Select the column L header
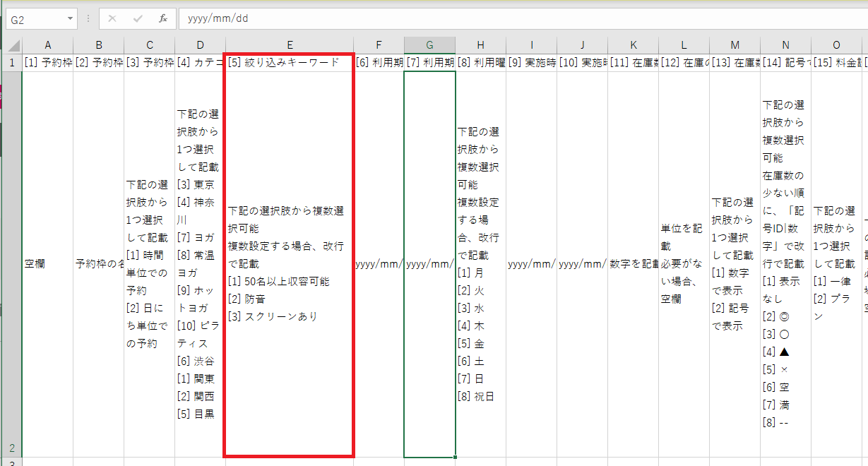The image size is (868, 466). point(684,45)
